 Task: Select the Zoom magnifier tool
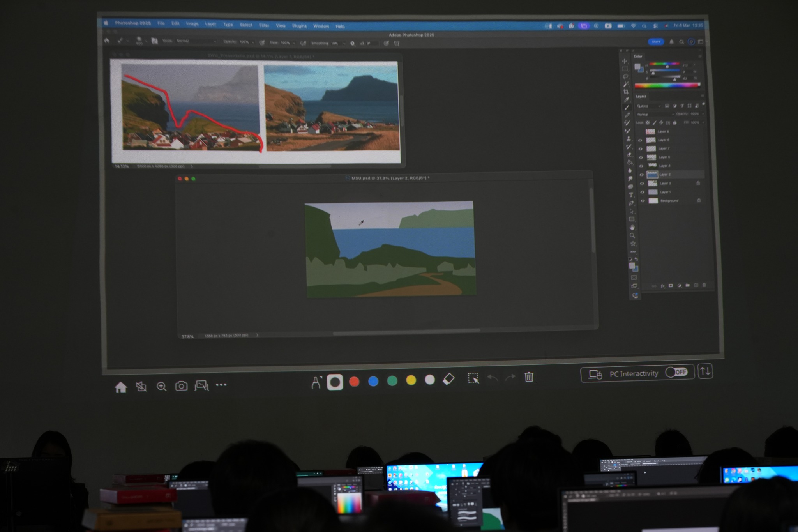[632, 235]
